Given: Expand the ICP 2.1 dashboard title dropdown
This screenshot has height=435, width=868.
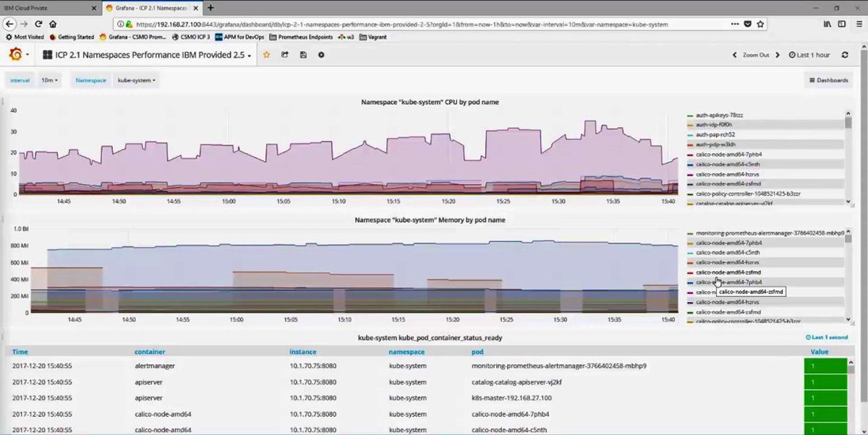Looking at the screenshot, I should 248,54.
